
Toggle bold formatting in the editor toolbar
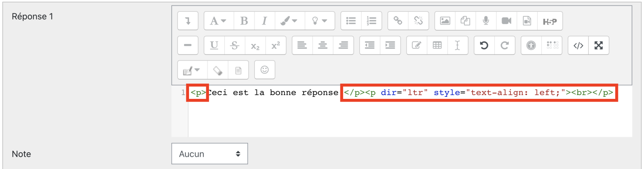pyautogui.click(x=244, y=21)
